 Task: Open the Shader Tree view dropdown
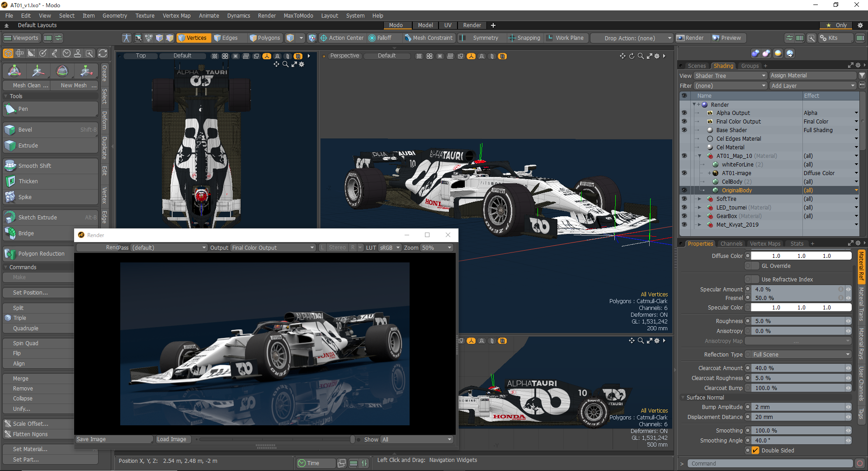click(x=730, y=76)
